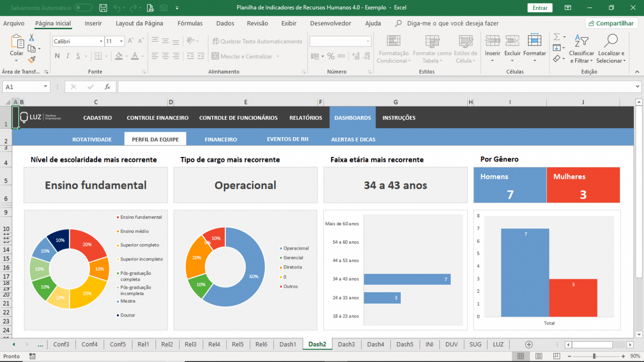Click the Insert Function fx icon
The image size is (644, 362).
107,87
